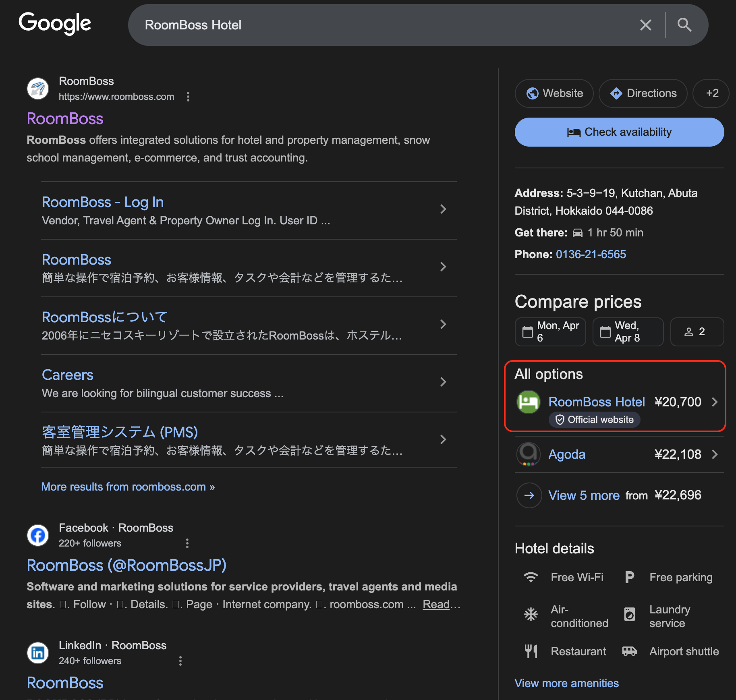Click View more amenities link
736x700 pixels.
[566, 683]
